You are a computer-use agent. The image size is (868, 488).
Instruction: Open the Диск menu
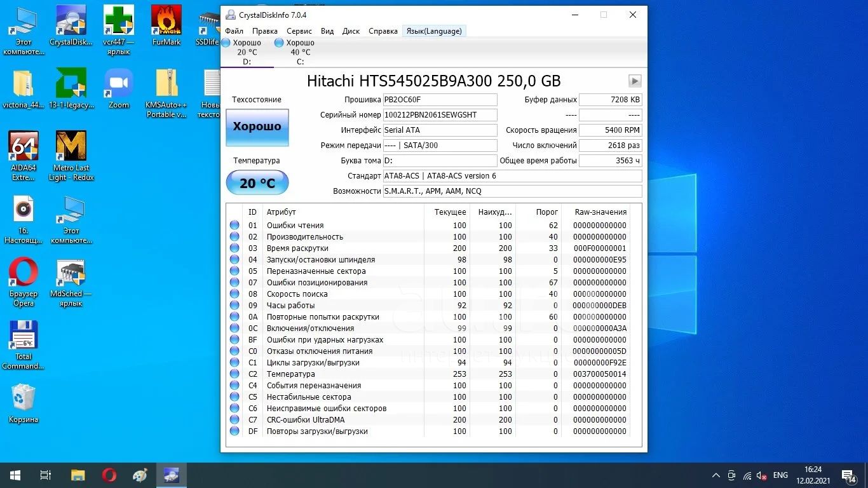pos(351,30)
